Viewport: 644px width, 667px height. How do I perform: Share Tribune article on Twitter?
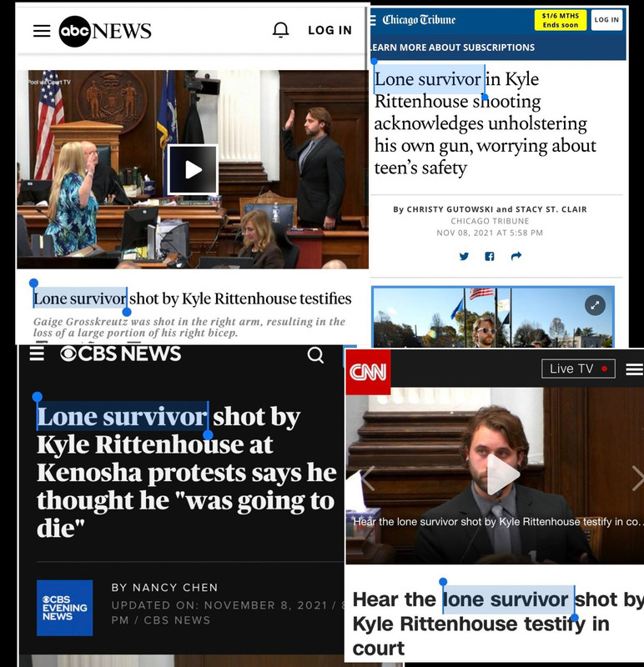tap(464, 256)
